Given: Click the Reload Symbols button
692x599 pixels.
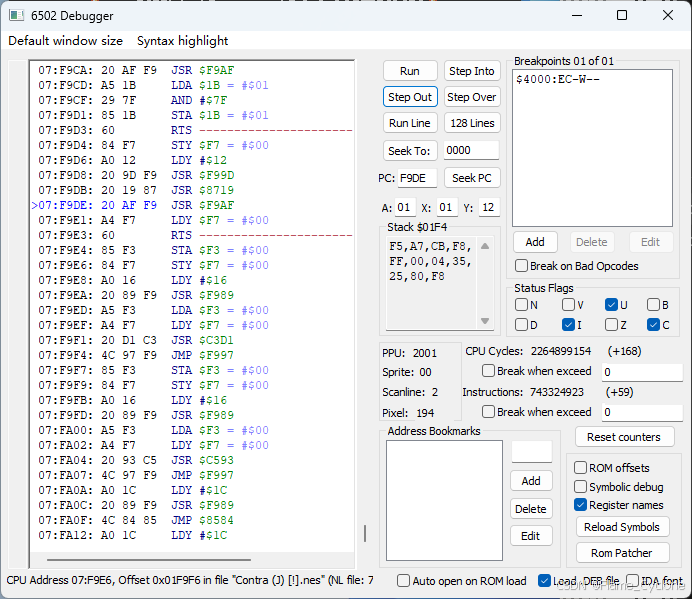Looking at the screenshot, I should 622,527.
